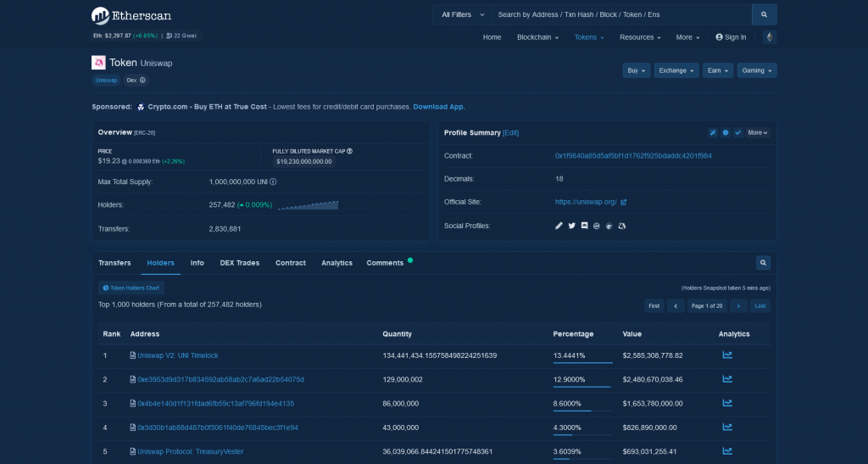Switch to the Analytics tab
The image size is (868, 464).
[337, 263]
